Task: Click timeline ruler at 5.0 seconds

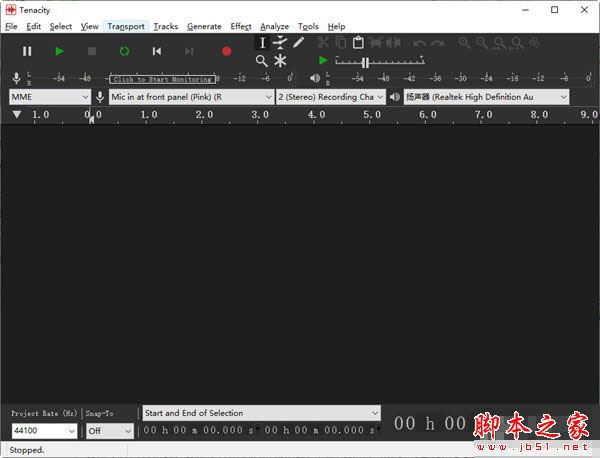Action: click(372, 115)
